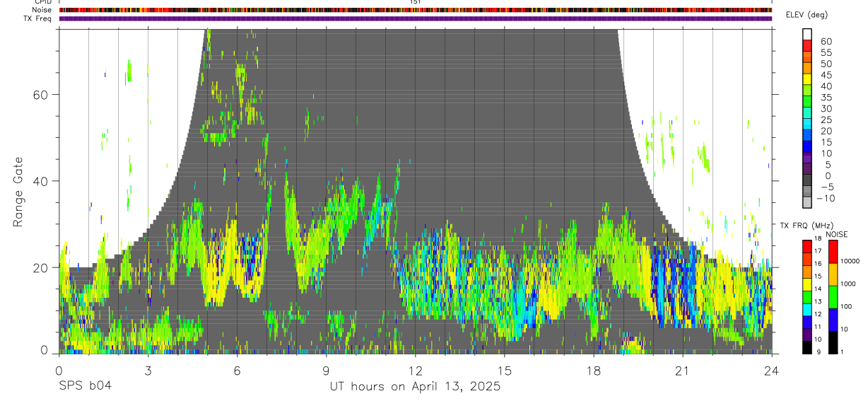Click the black swatch in NOISE colorbar
Viewport: 868px width, 401px height.
832,342
